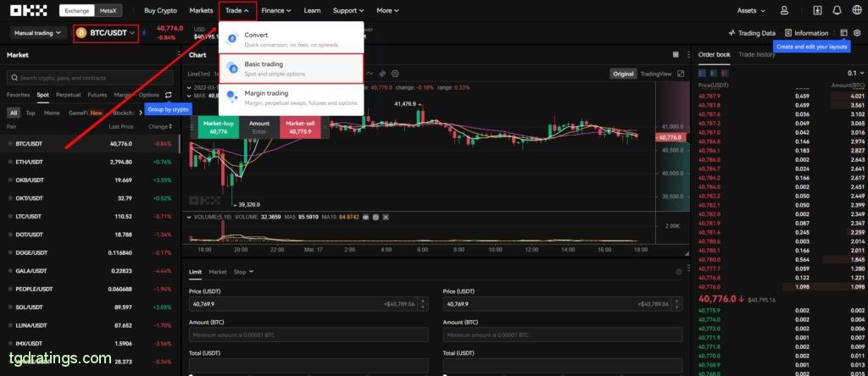Show more market category filters arrow
Viewport: 868px width, 376px height.
(141, 113)
